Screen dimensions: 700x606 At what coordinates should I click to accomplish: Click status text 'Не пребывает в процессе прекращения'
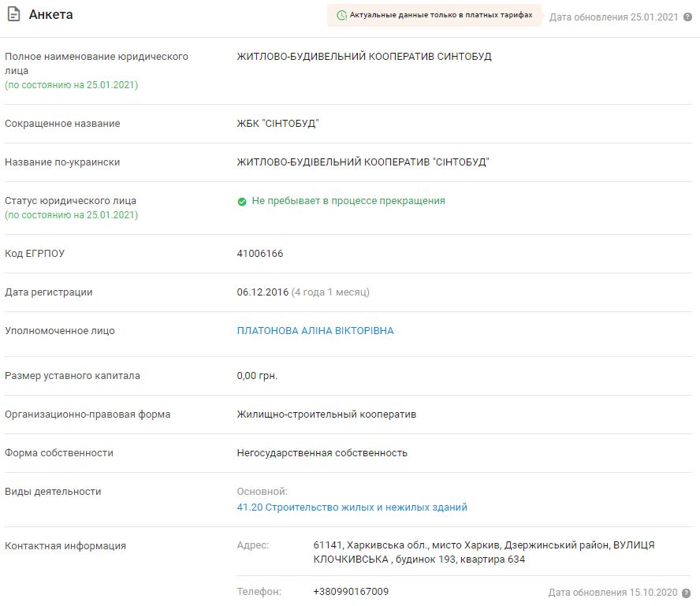point(348,201)
